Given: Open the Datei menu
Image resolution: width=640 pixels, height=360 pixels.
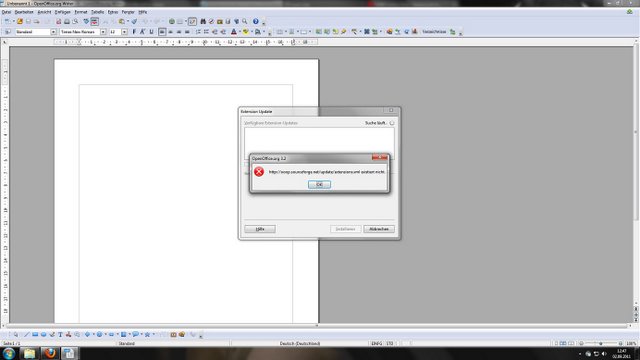Looking at the screenshot, I should coord(6,12).
